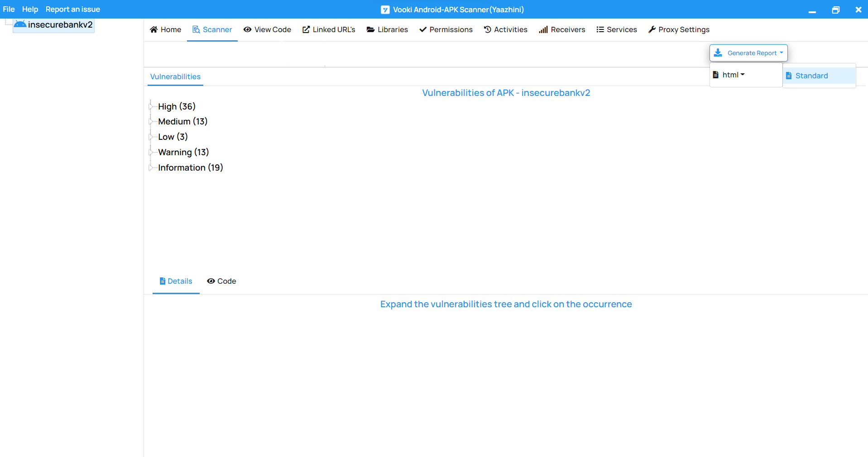
Task: Click the html document icon
Action: click(716, 75)
